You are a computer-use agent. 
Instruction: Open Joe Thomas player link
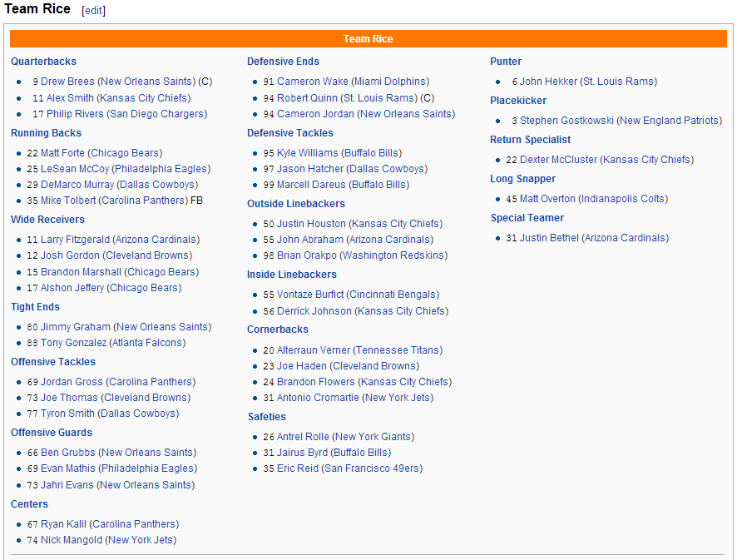coord(69,397)
